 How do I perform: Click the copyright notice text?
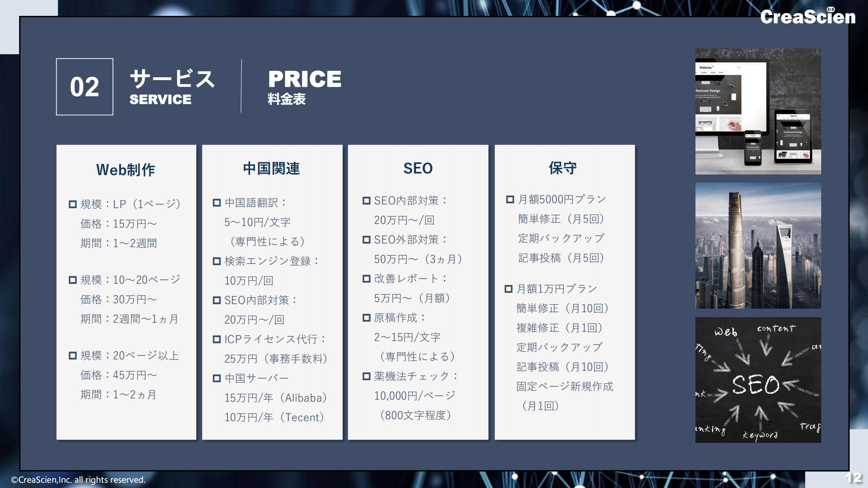(78, 480)
